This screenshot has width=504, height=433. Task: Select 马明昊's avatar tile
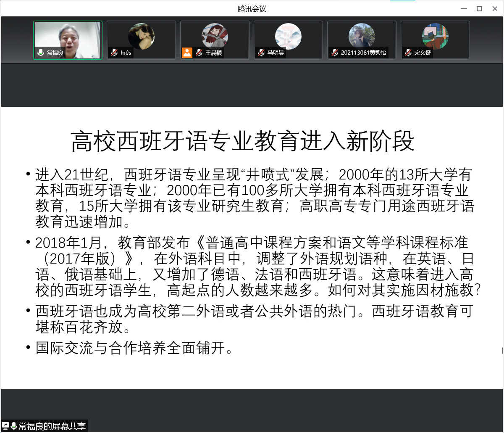point(288,36)
